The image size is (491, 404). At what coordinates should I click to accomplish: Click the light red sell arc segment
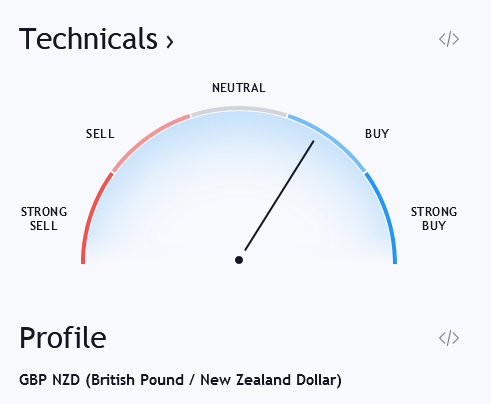coord(147,139)
